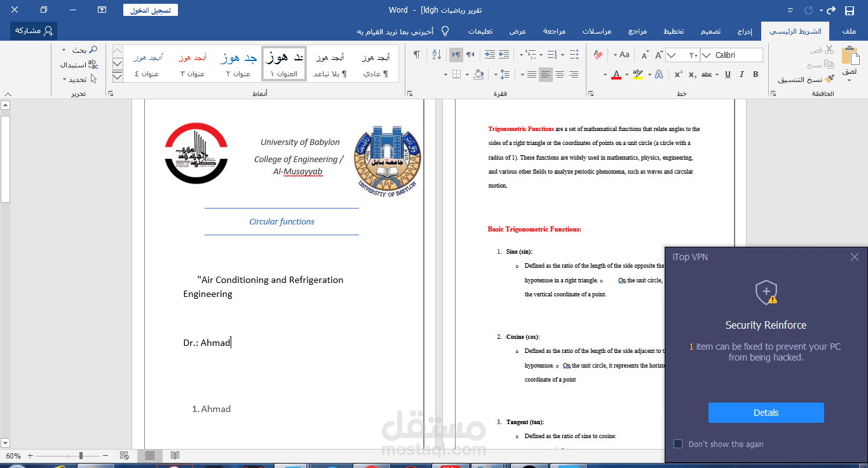Select Heading 1 style from the gallery

(284, 64)
